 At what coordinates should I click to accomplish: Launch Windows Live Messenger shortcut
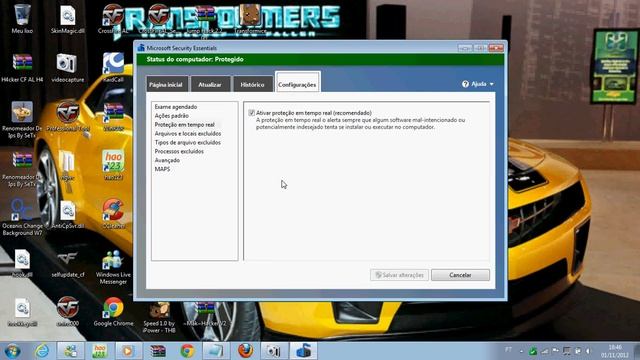click(x=113, y=266)
